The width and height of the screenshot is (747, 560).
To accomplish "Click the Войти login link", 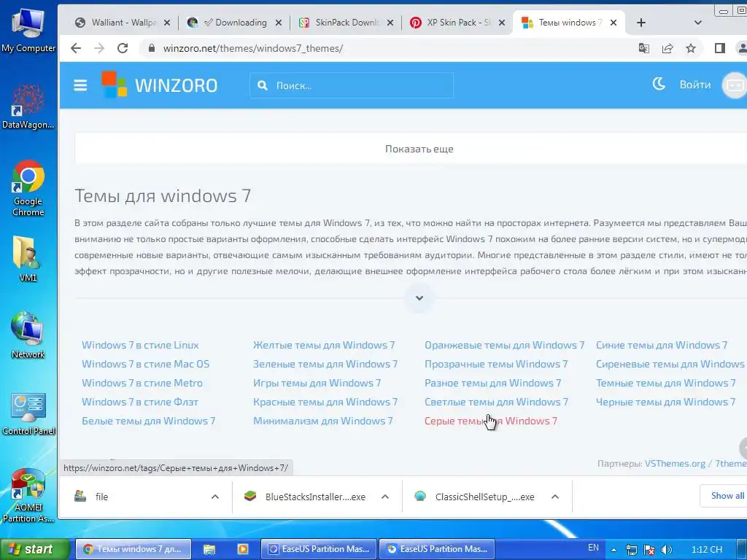I will (x=695, y=85).
